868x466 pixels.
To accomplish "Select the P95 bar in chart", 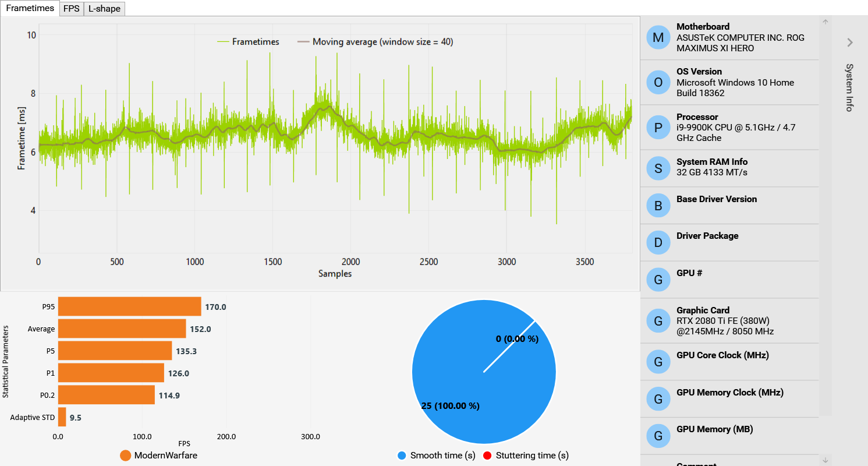I will pos(129,306).
